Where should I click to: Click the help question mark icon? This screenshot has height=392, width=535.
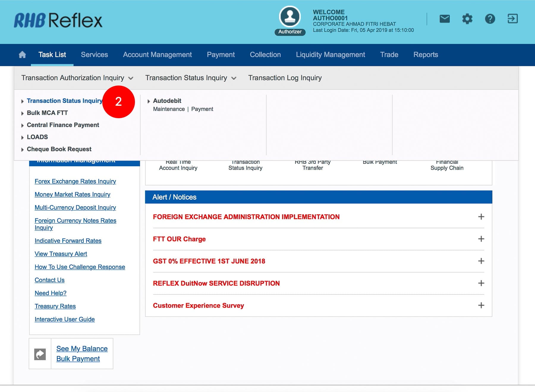[x=490, y=19]
